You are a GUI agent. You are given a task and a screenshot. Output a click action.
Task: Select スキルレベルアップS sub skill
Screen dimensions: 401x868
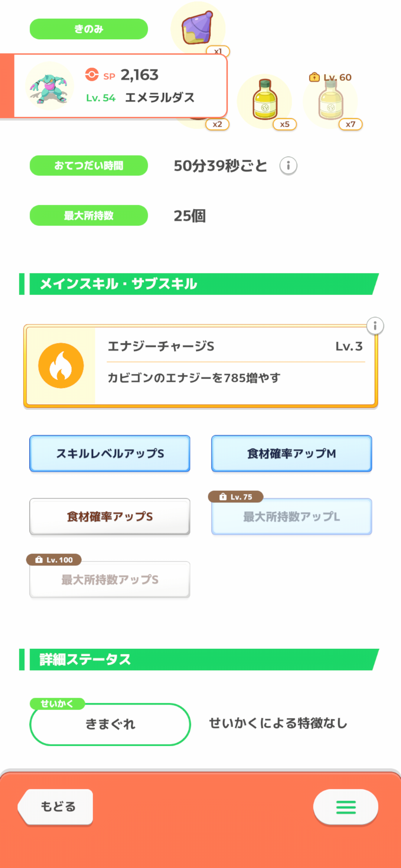pyautogui.click(x=110, y=453)
